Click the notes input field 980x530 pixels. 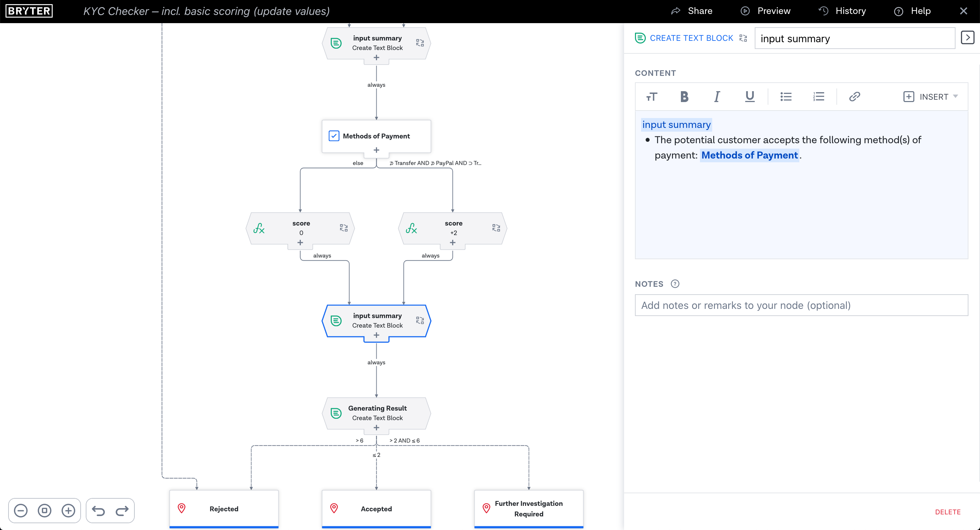pos(801,305)
